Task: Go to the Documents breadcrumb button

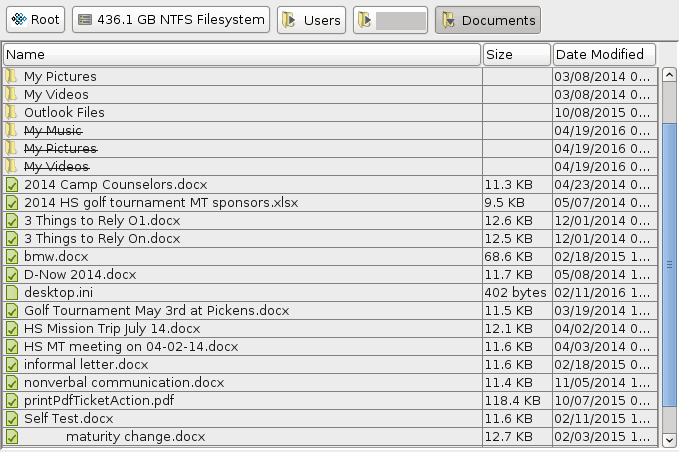Action: pos(487,20)
